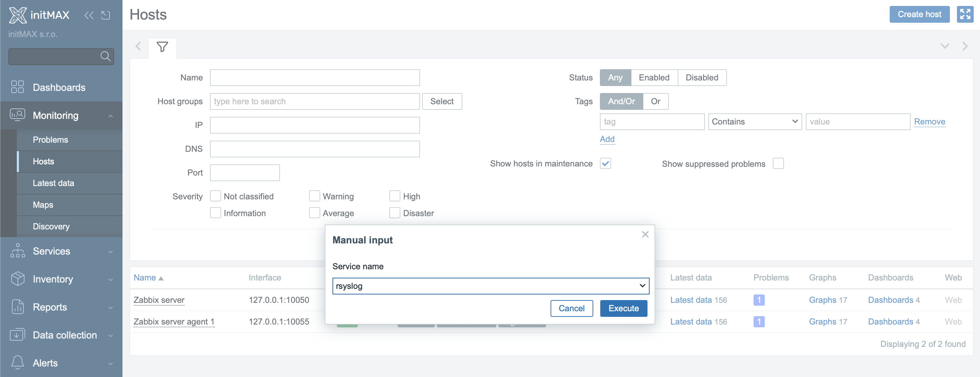Click the sidebar search magnifier icon

tap(105, 57)
